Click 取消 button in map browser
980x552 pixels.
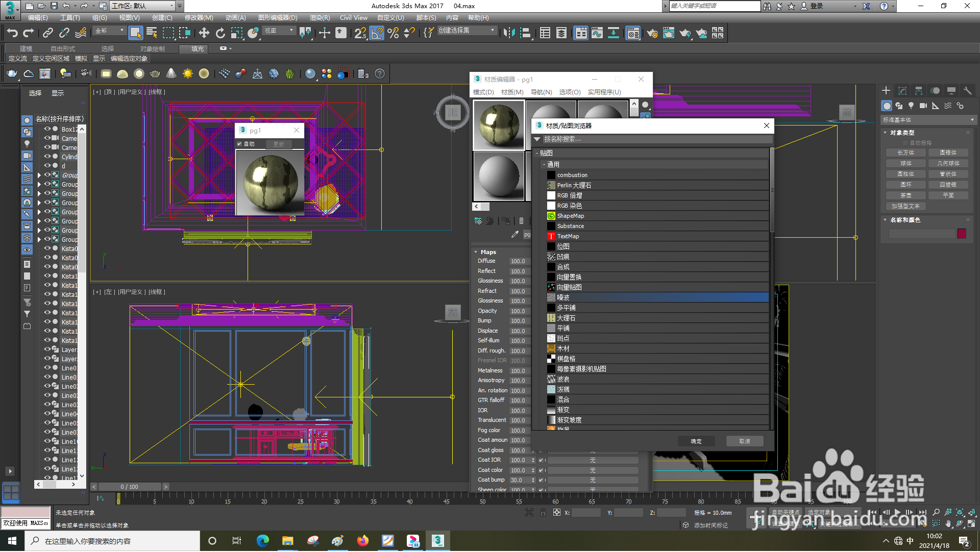coord(745,441)
